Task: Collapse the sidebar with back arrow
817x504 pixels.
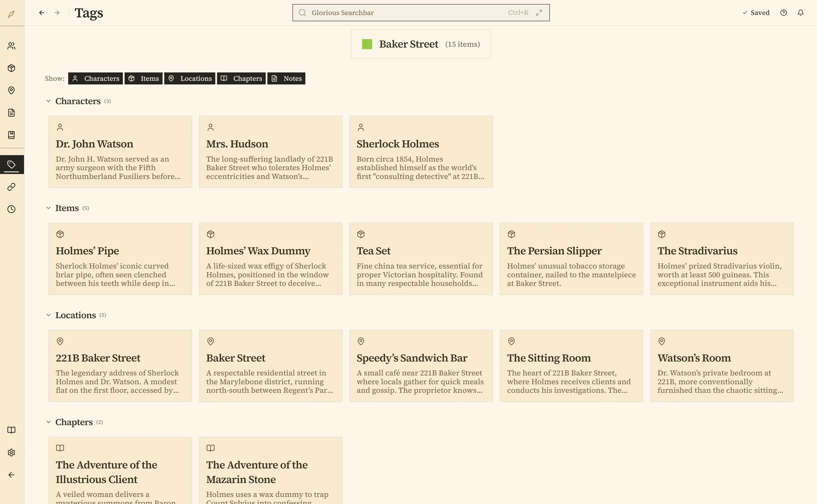Action: click(12, 475)
